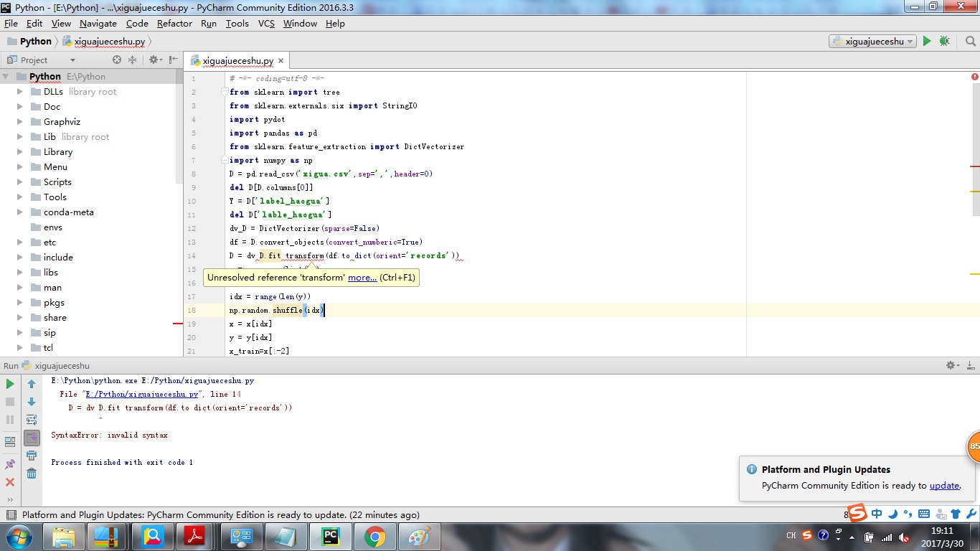Expand the conda-meta folder
This screenshot has width=980, height=551.
pyautogui.click(x=20, y=212)
